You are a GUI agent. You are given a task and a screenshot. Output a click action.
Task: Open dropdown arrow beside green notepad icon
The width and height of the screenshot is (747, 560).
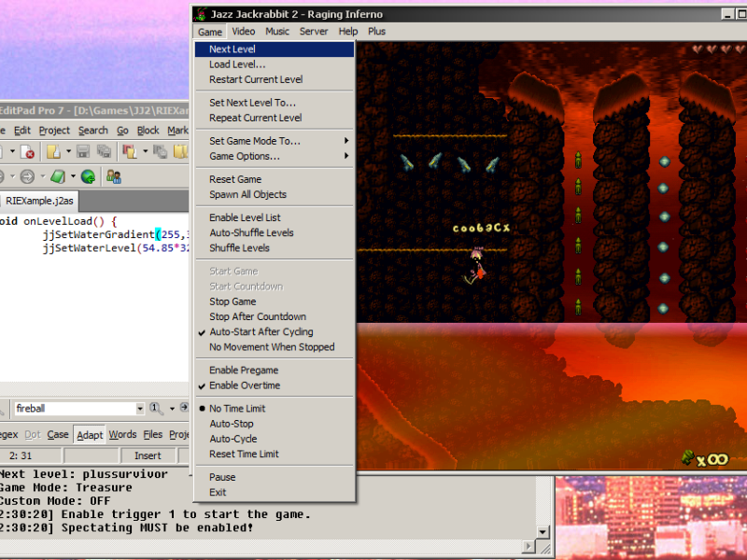tap(73, 176)
